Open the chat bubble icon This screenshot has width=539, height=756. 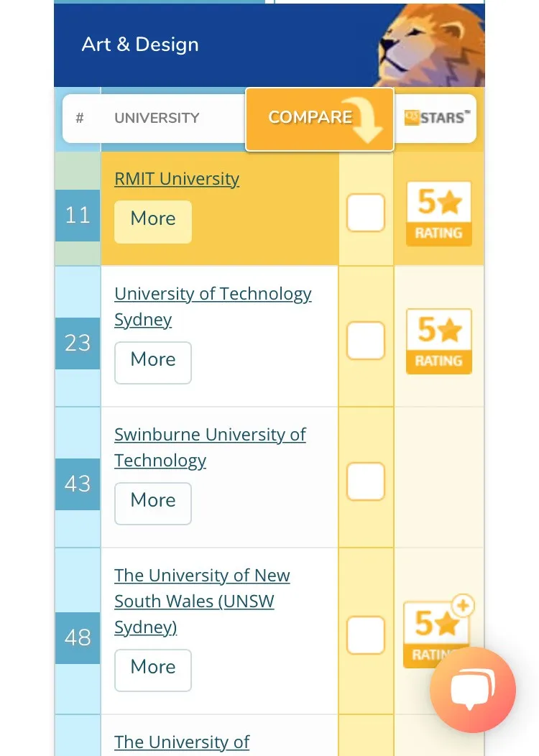click(x=472, y=689)
